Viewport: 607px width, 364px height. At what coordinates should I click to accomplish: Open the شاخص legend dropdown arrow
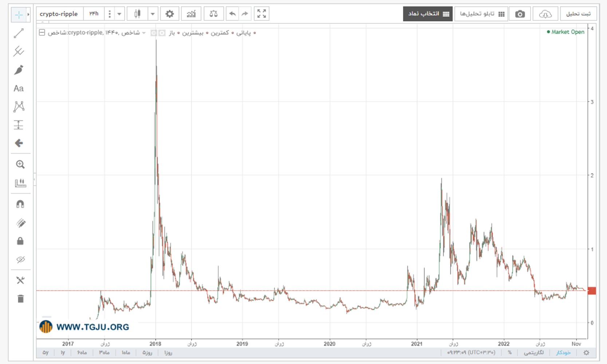(144, 33)
